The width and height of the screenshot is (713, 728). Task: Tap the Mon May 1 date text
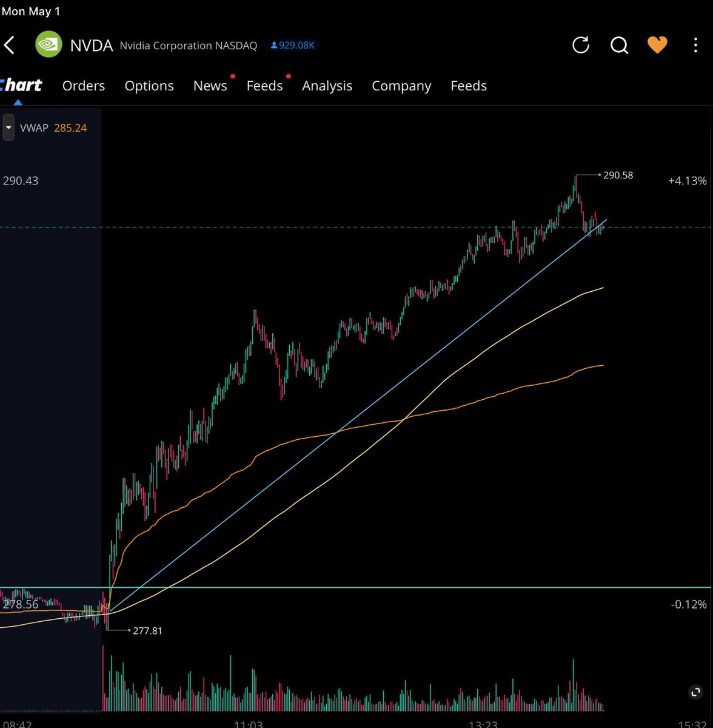pos(31,12)
